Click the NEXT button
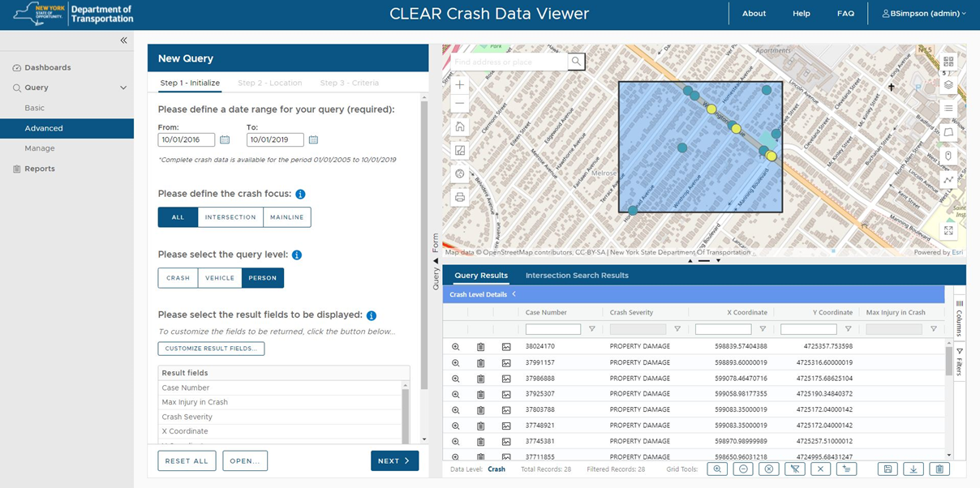The image size is (980, 488). point(394,460)
